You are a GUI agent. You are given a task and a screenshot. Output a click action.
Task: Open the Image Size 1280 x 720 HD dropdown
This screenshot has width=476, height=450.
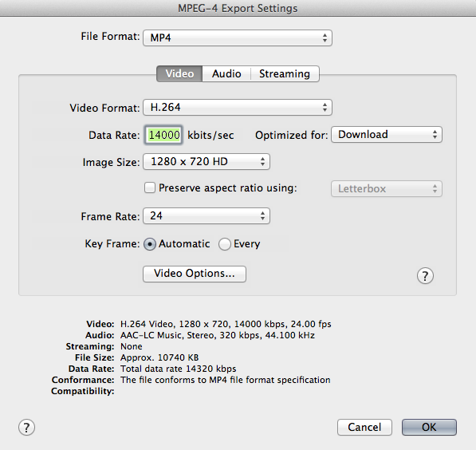pos(207,162)
